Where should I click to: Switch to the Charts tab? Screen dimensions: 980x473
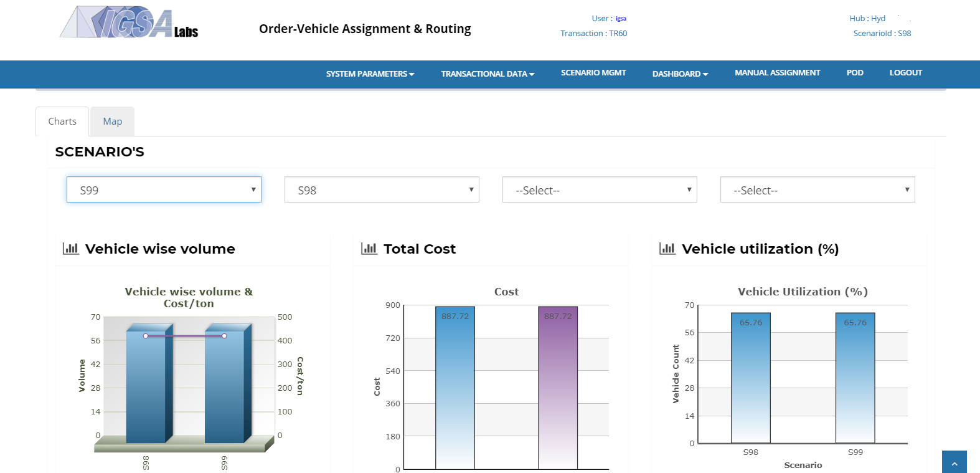pos(62,122)
